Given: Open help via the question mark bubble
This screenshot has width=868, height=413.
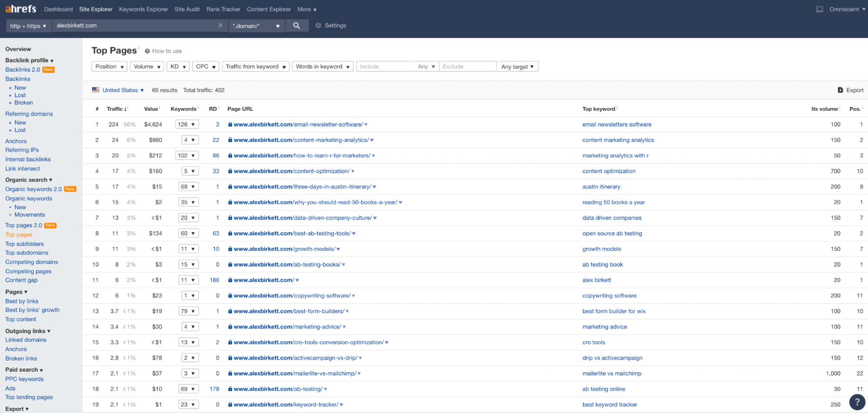Looking at the screenshot, I should point(856,402).
